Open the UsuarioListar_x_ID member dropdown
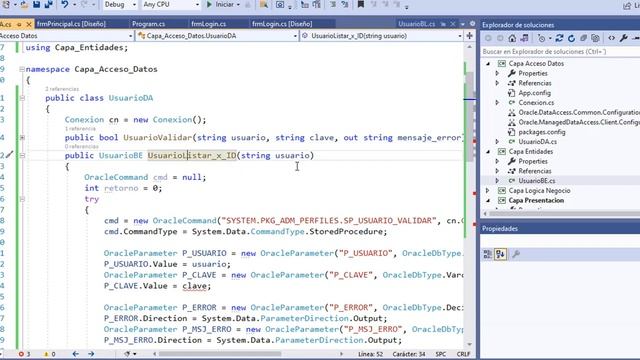Screen dimensions: 640x360 (382, 36)
